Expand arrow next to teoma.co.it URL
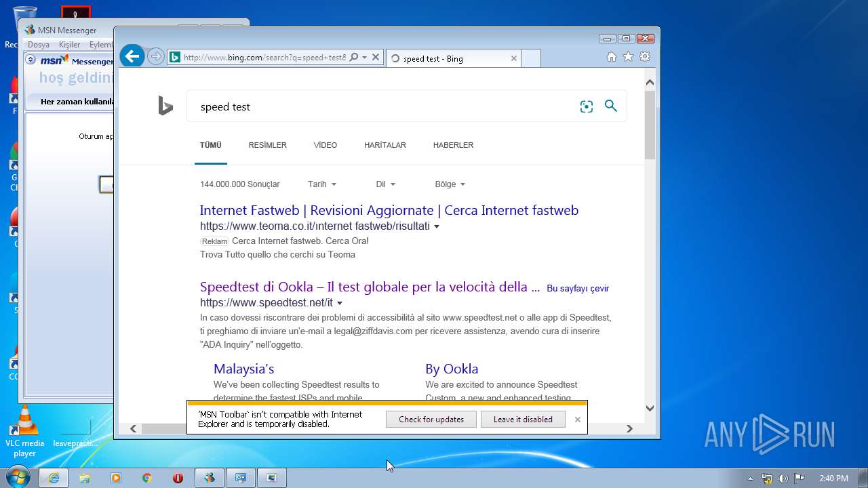The height and width of the screenshot is (488, 868). [x=437, y=226]
